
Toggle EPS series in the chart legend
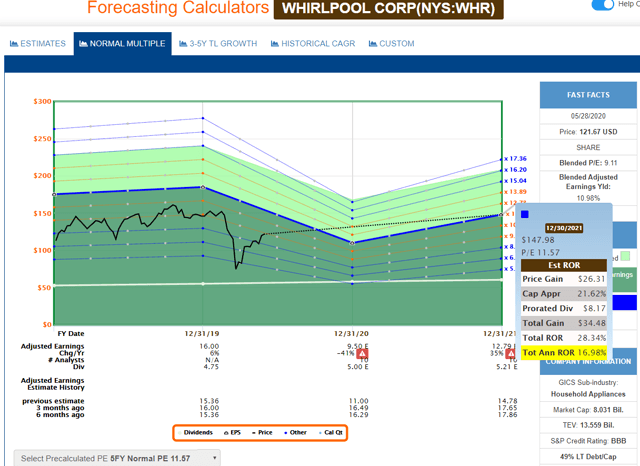[232, 433]
